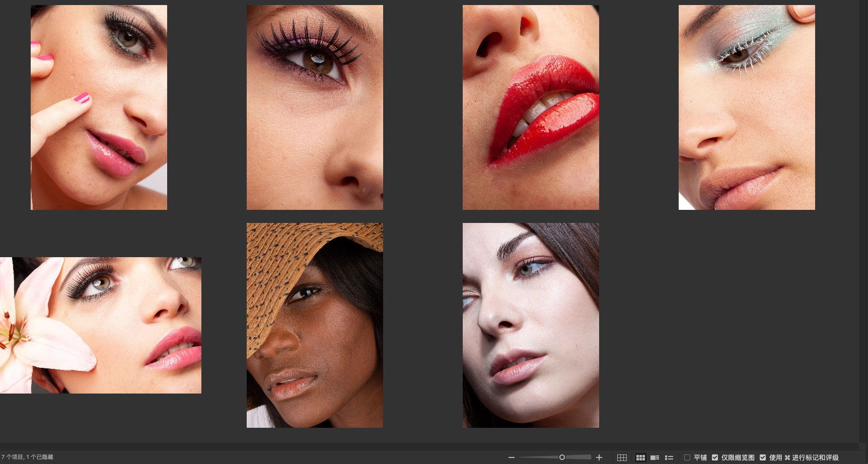The width and height of the screenshot is (868, 464).
Task: Select the red glossy lips thumbnail
Action: click(531, 107)
